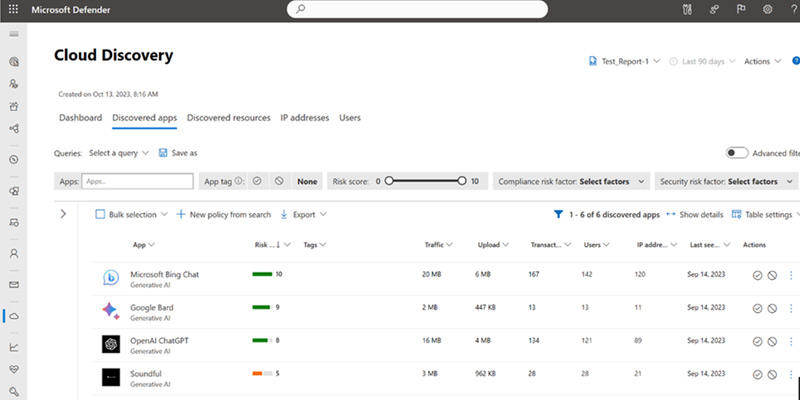The width and height of the screenshot is (800, 400).
Task: Open Table settings
Action: click(764, 214)
